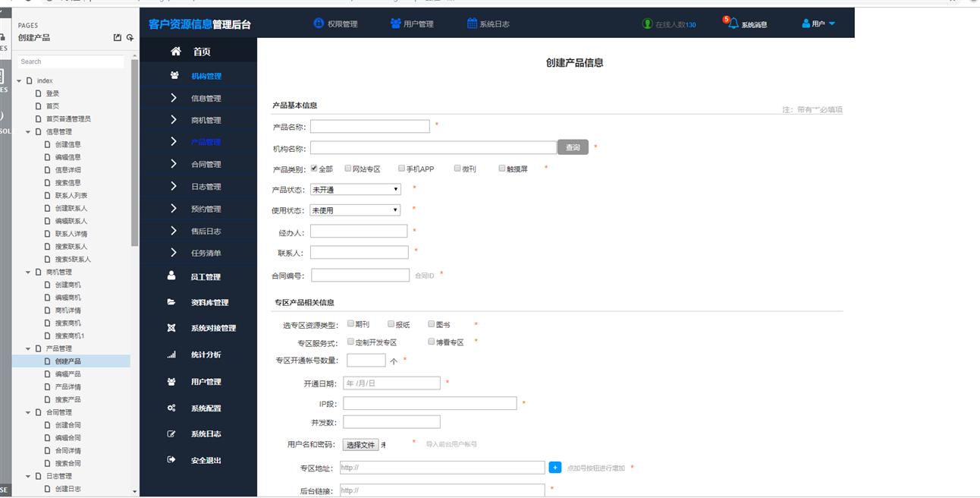The image size is (980, 498).
Task: Click the exit icon beside 安全退出
Action: [171, 459]
